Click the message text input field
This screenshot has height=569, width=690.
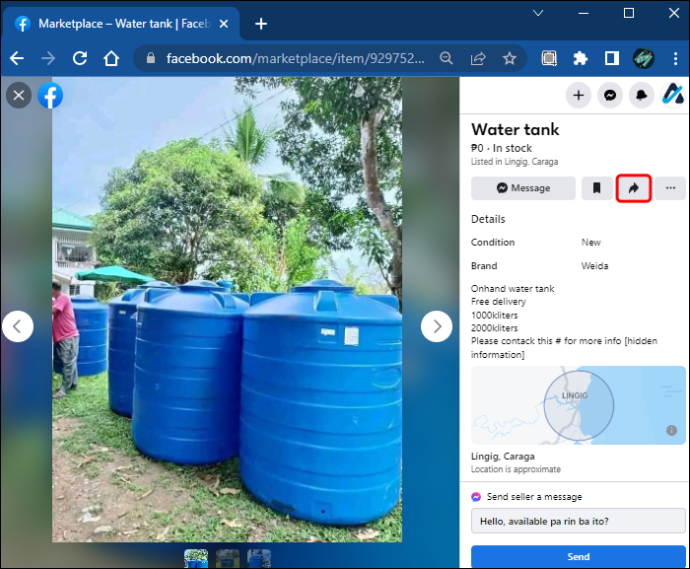578,521
